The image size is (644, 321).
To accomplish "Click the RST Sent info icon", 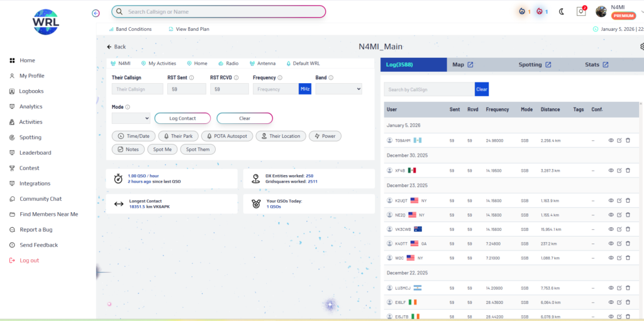I will coord(191,78).
